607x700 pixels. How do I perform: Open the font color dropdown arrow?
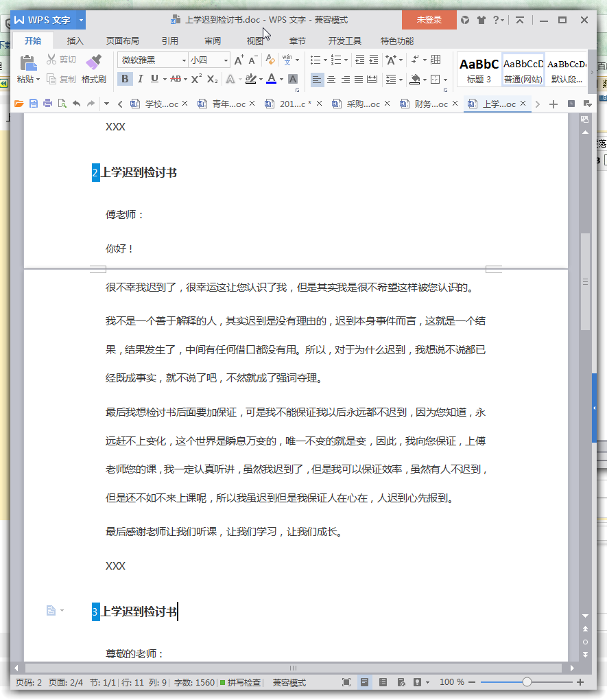tap(282, 80)
